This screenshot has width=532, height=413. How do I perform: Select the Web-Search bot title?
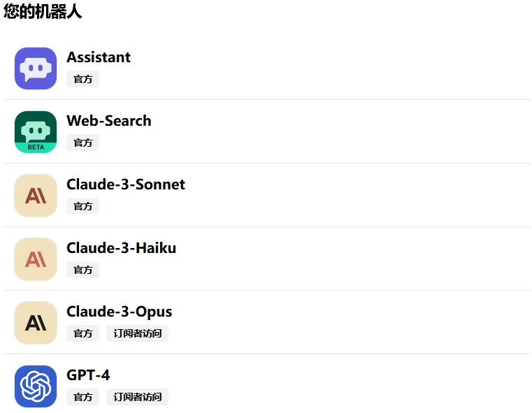(109, 121)
